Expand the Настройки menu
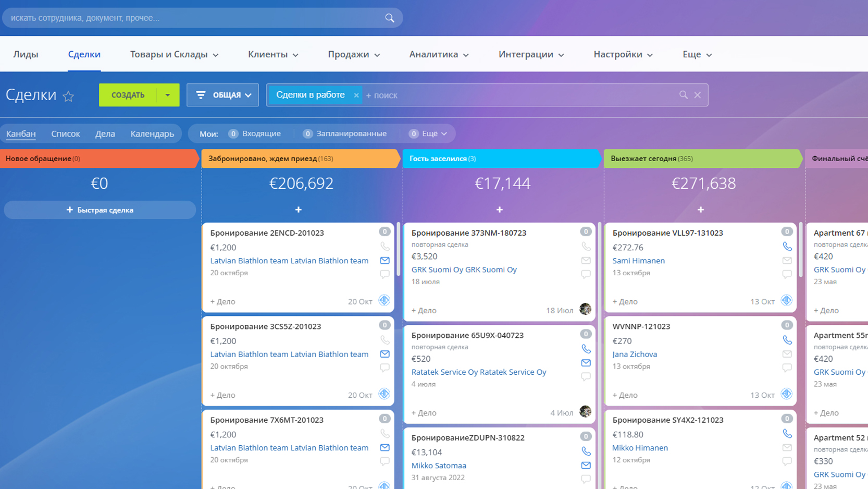868x489 pixels. click(x=623, y=54)
